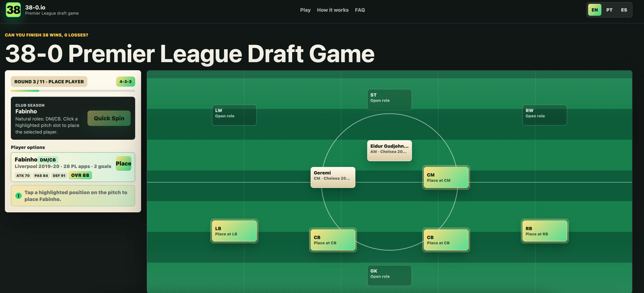Click the DEF 91 stat chip
644x293 pixels.
coord(59,175)
